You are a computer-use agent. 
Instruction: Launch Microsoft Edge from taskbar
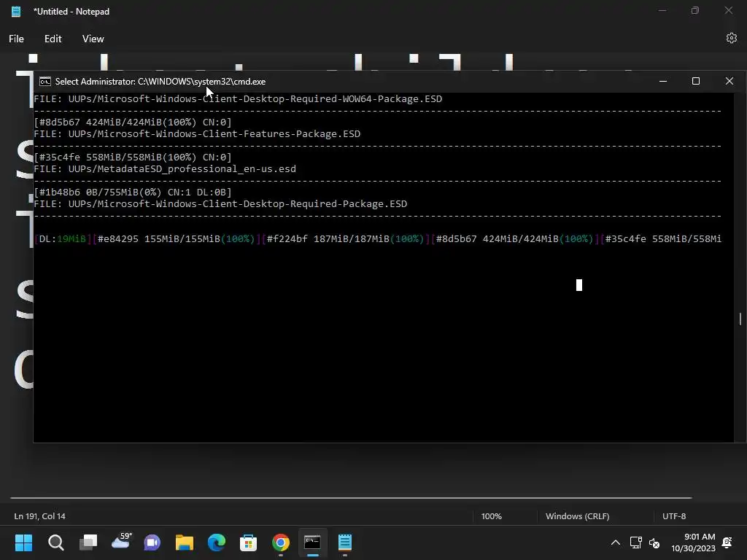pos(216,542)
